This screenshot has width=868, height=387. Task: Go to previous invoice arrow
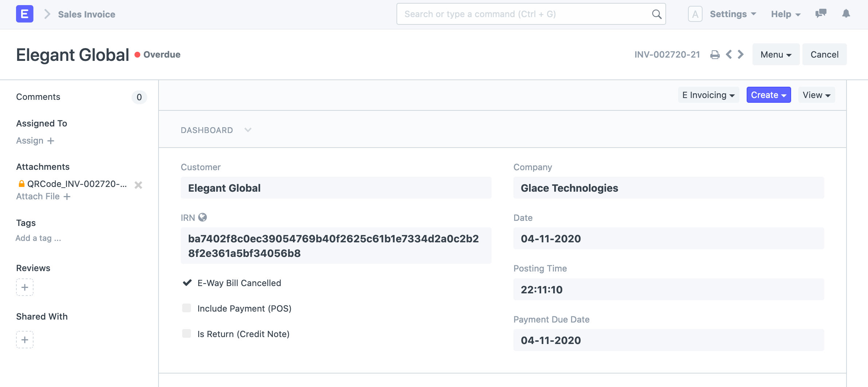(729, 55)
